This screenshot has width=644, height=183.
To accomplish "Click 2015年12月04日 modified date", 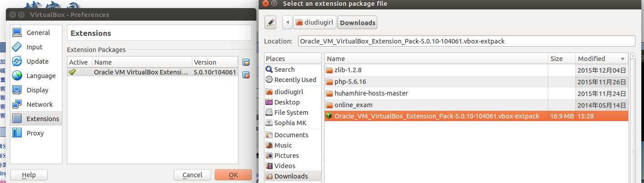I will click(602, 70).
